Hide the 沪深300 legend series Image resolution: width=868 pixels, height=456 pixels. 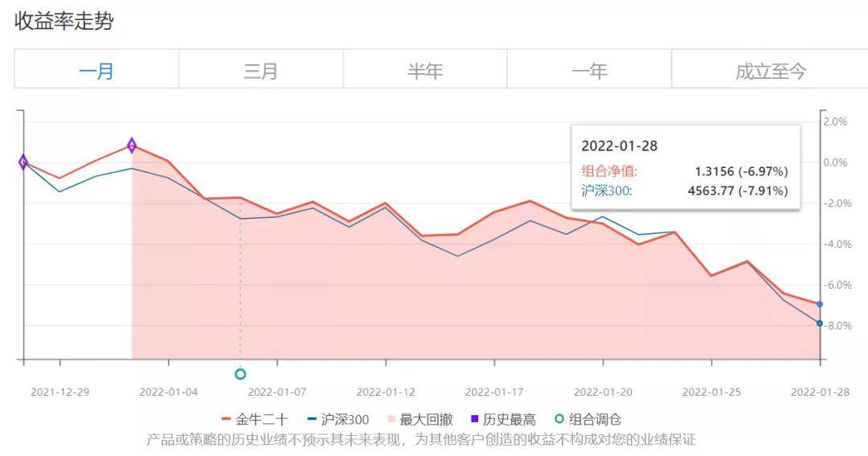[x=338, y=419]
